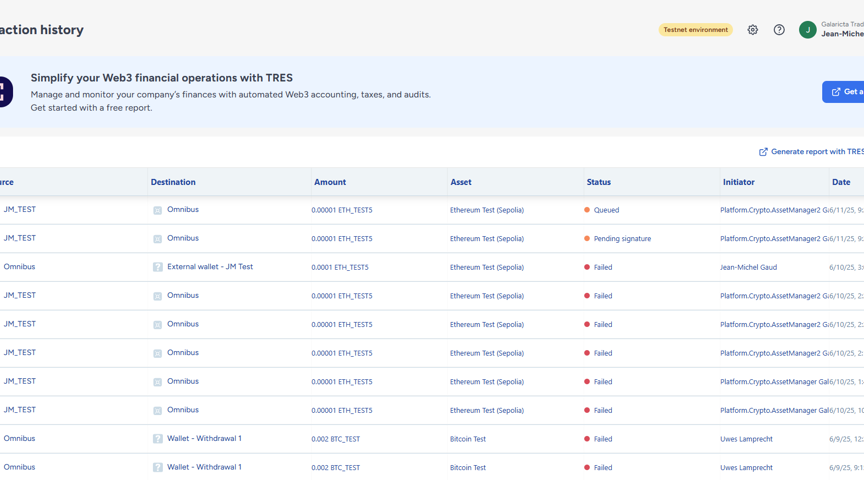Click the TRES logo icon in banner
Image resolution: width=864 pixels, height=480 pixels.
point(5,92)
